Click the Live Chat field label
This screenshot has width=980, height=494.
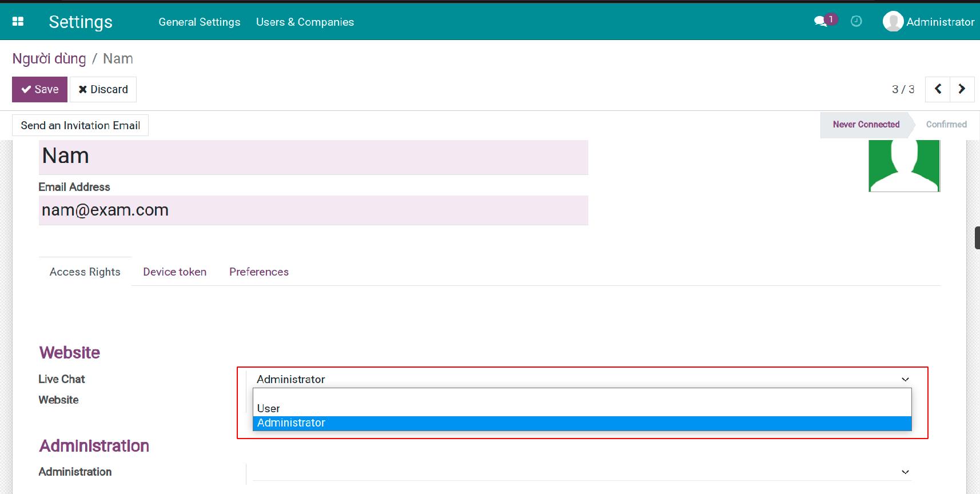click(x=62, y=379)
